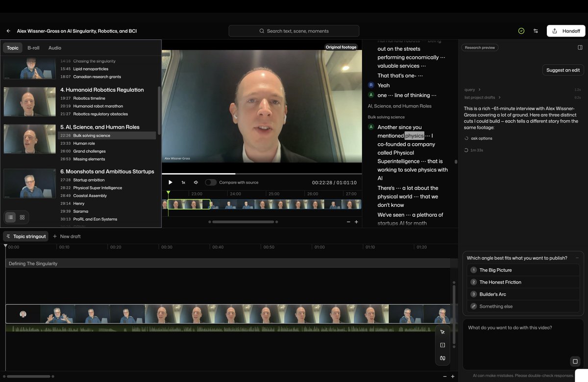The height and width of the screenshot is (382, 588).
Task: Click the green checkmark status icon
Action: (521, 31)
